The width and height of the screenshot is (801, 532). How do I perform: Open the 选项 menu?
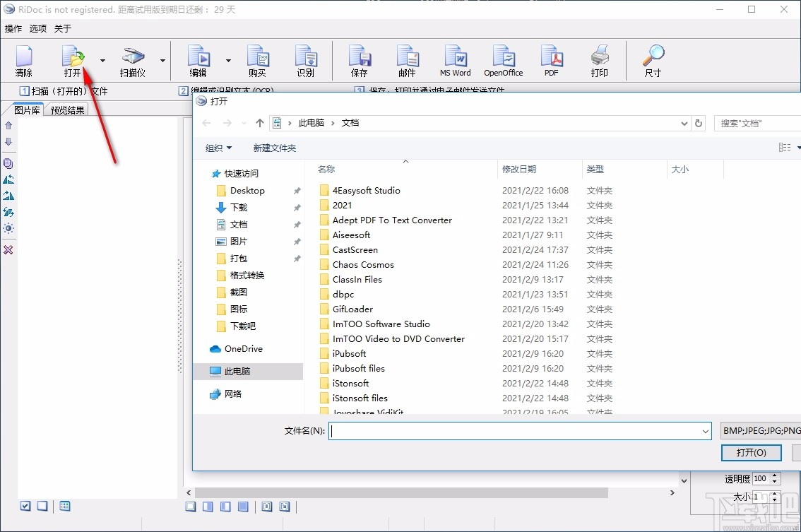[x=38, y=29]
